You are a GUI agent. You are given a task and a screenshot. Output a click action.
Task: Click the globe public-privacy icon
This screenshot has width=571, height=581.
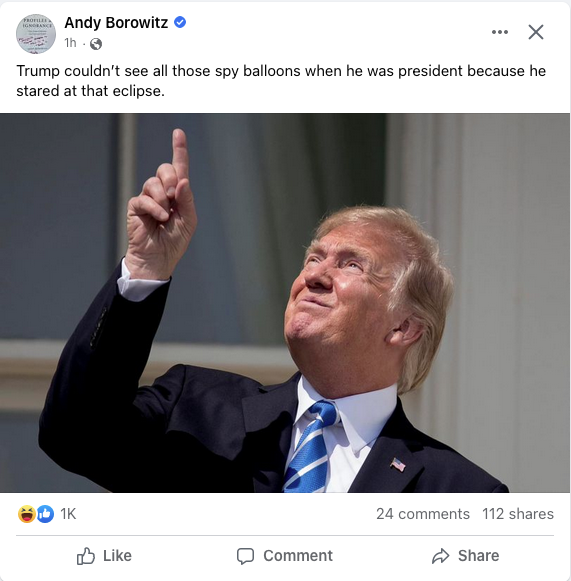point(96,44)
